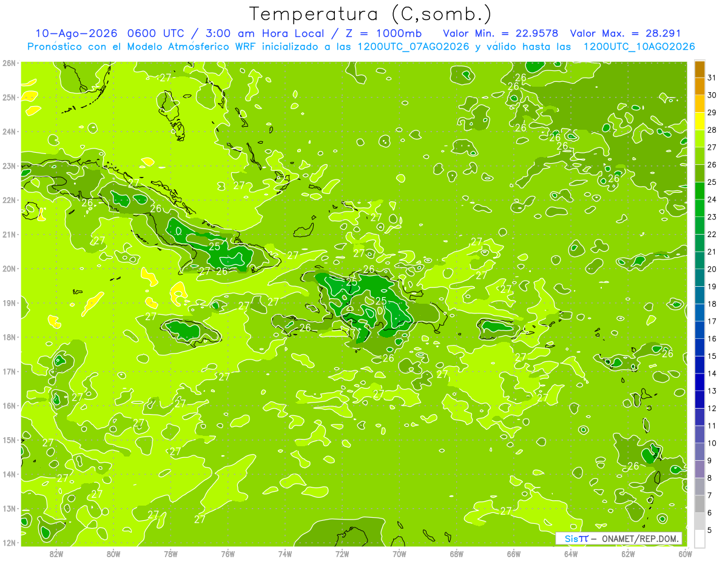
Task: Click the '14N' latitude label
Action: tap(9, 474)
